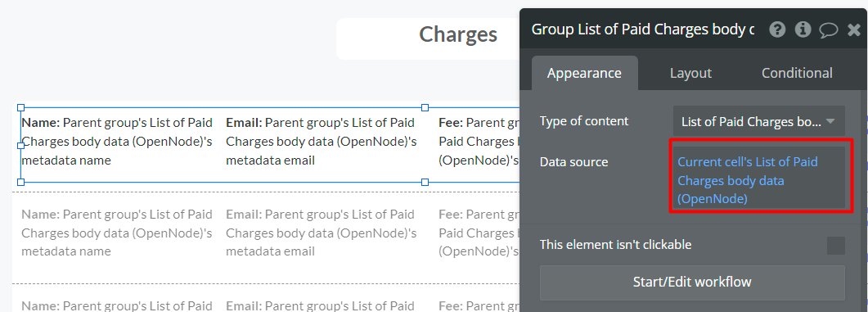Close the property editor panel
Screen dimensions: 868x312
click(854, 30)
